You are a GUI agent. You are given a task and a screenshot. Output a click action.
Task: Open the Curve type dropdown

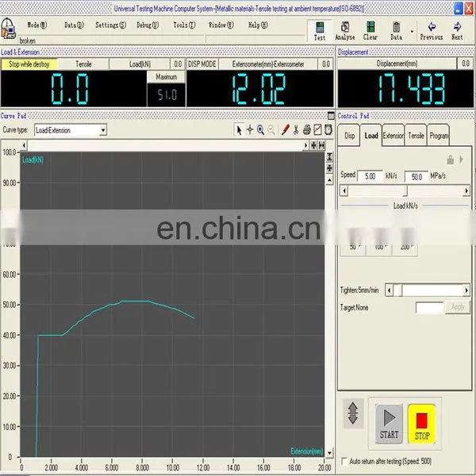(x=103, y=130)
